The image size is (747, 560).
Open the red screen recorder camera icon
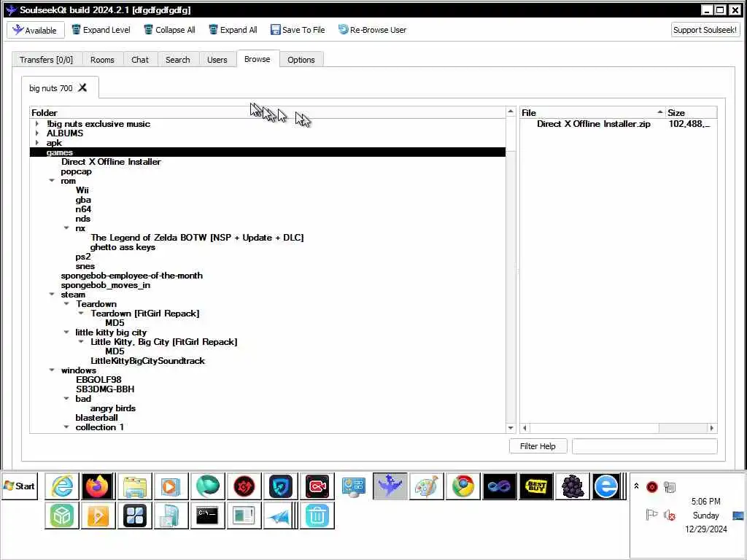tap(317, 486)
